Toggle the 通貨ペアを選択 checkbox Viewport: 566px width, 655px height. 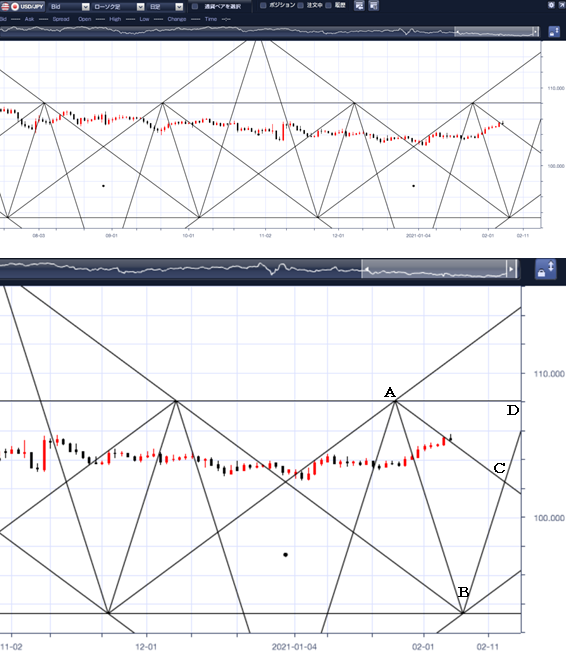pos(195,6)
